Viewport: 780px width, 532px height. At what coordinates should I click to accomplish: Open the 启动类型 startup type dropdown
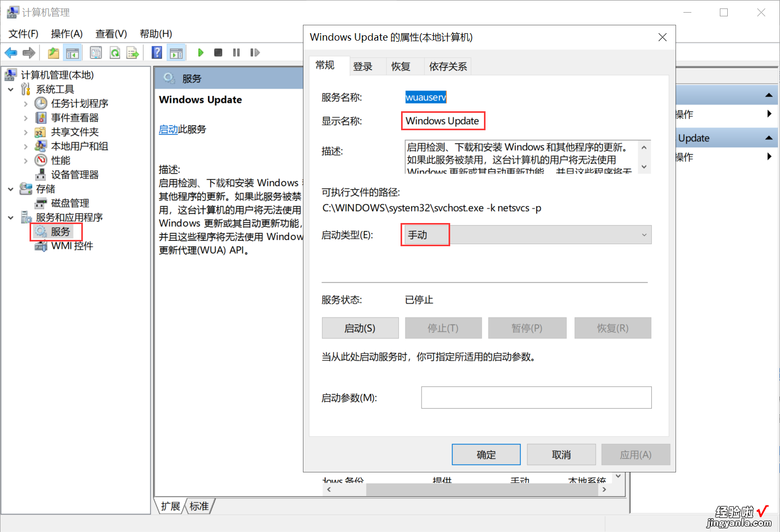click(x=527, y=235)
